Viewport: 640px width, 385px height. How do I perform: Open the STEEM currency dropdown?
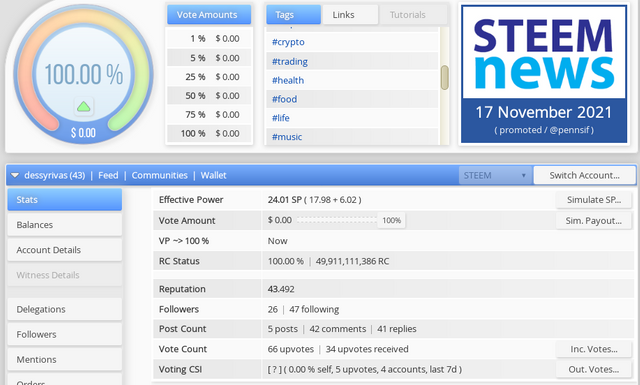point(495,175)
